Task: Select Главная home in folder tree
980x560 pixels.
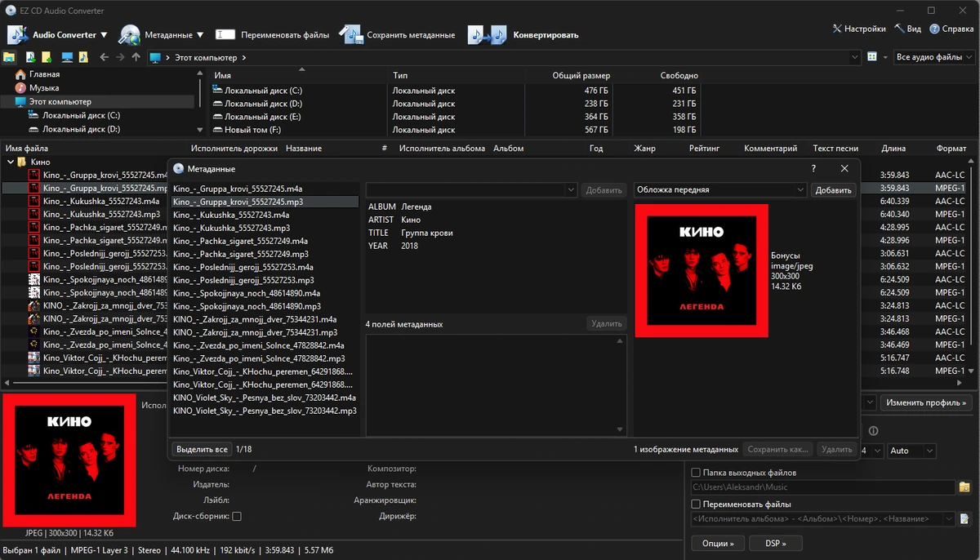Action: [x=45, y=74]
